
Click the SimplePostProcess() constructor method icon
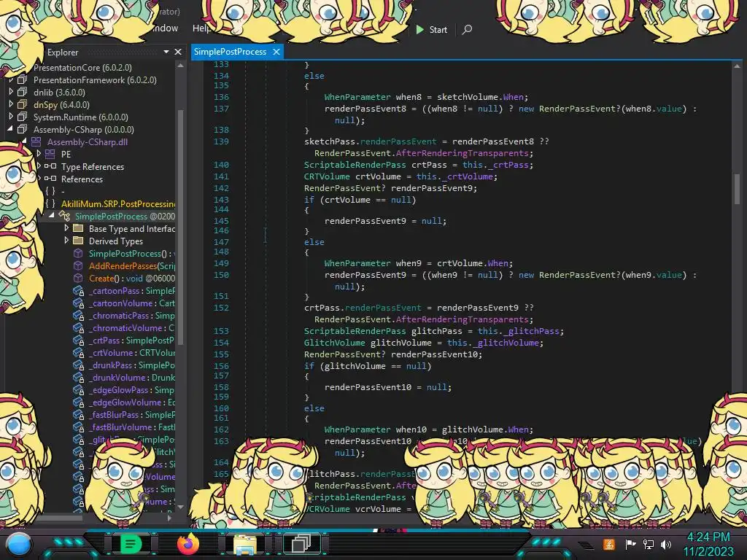tap(78, 253)
